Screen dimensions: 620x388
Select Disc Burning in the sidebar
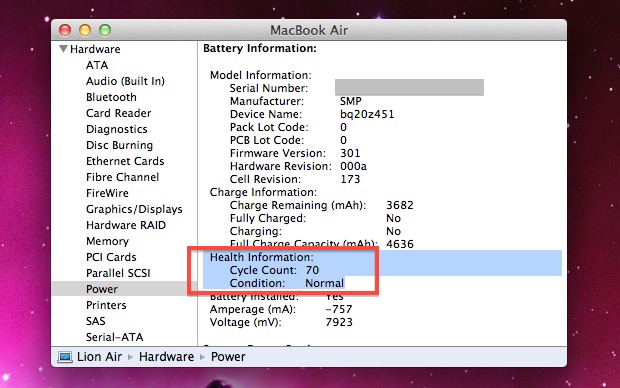click(119, 145)
